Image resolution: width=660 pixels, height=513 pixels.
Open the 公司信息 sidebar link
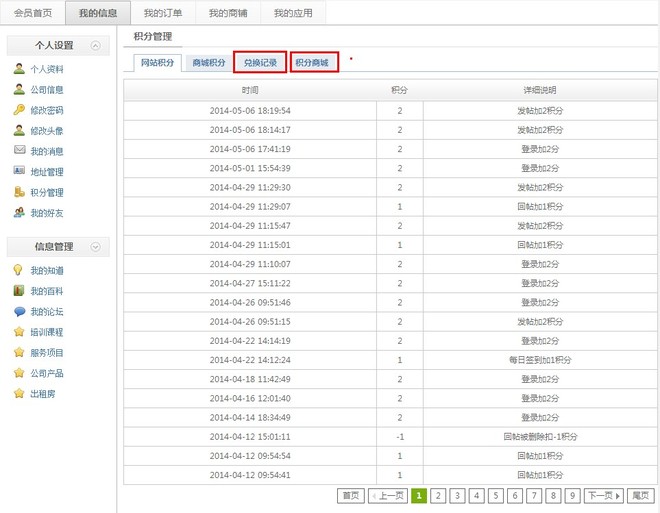[46, 90]
